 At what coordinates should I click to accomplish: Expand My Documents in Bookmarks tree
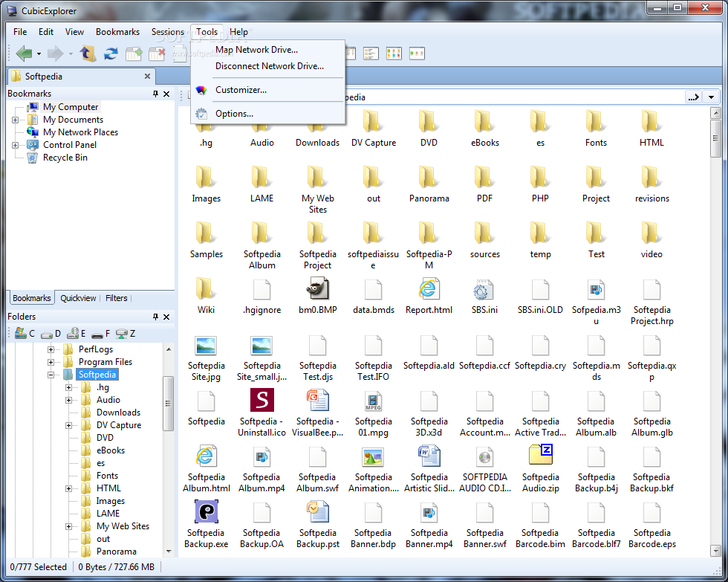point(16,120)
